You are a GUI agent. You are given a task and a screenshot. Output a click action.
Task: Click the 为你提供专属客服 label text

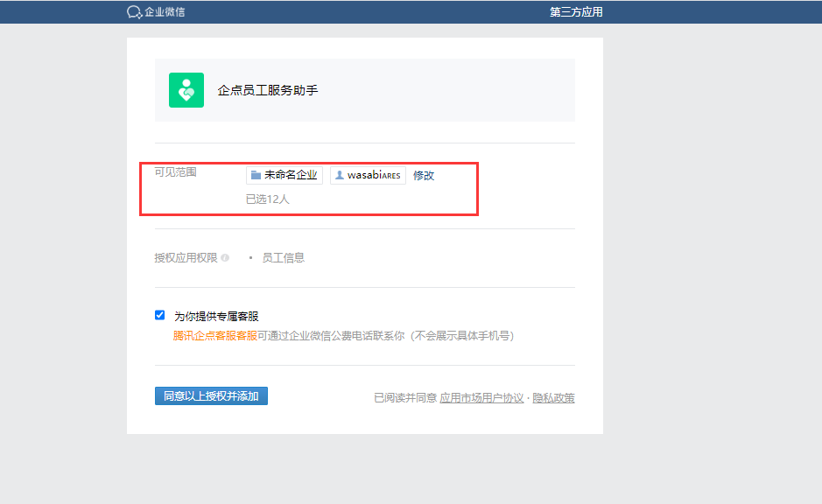[x=216, y=317]
